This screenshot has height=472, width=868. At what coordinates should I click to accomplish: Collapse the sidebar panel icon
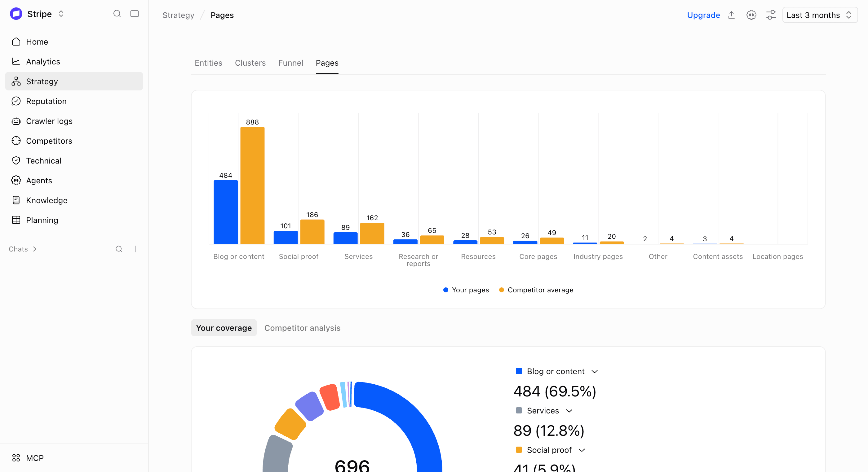tap(135, 14)
